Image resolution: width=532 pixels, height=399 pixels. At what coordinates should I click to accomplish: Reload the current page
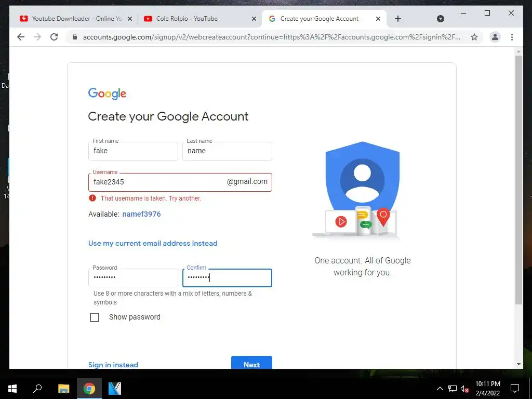(54, 37)
